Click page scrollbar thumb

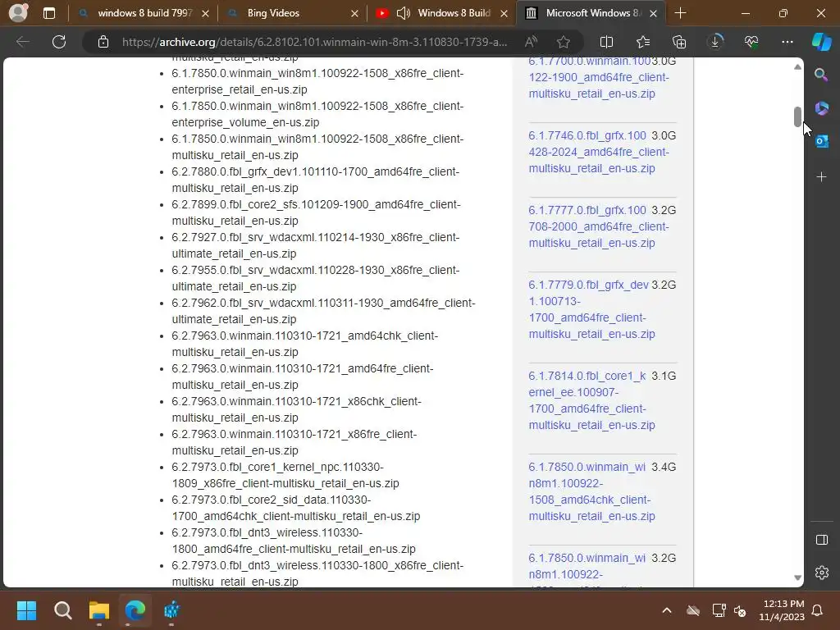pyautogui.click(x=797, y=116)
